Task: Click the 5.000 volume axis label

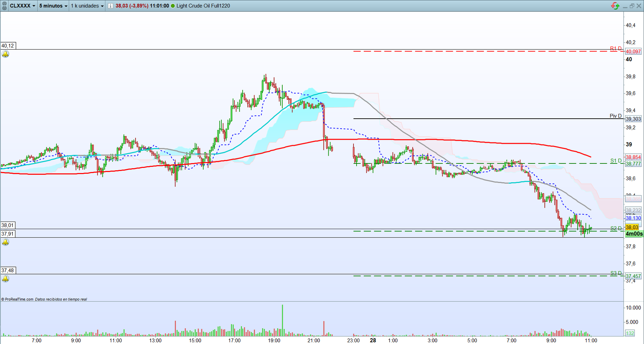Action: [632, 322]
